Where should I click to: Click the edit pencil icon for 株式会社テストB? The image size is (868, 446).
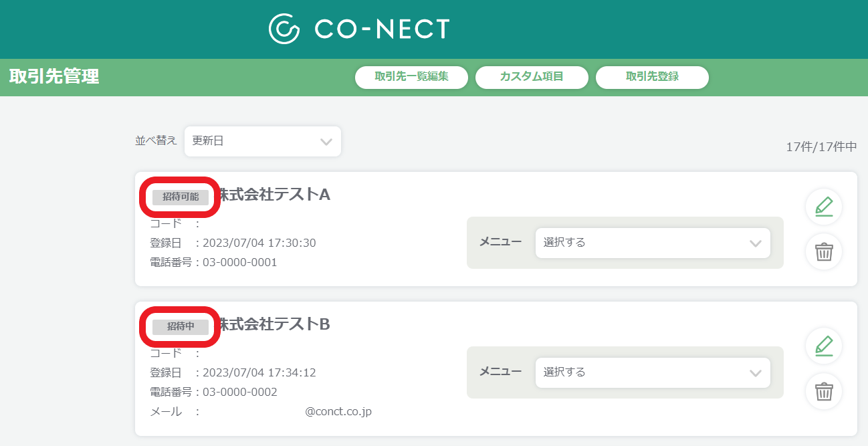point(824,346)
